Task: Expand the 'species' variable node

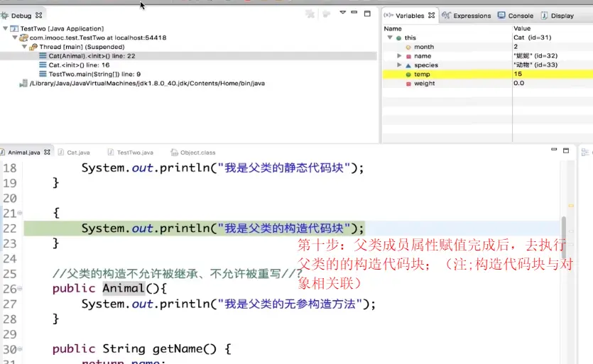Action: (x=399, y=65)
